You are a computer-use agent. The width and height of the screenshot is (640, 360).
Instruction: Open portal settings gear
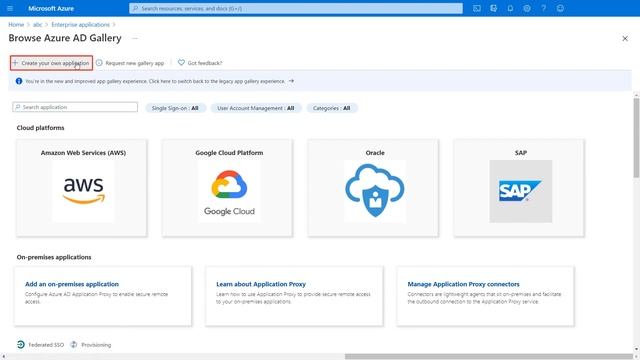[x=527, y=8]
